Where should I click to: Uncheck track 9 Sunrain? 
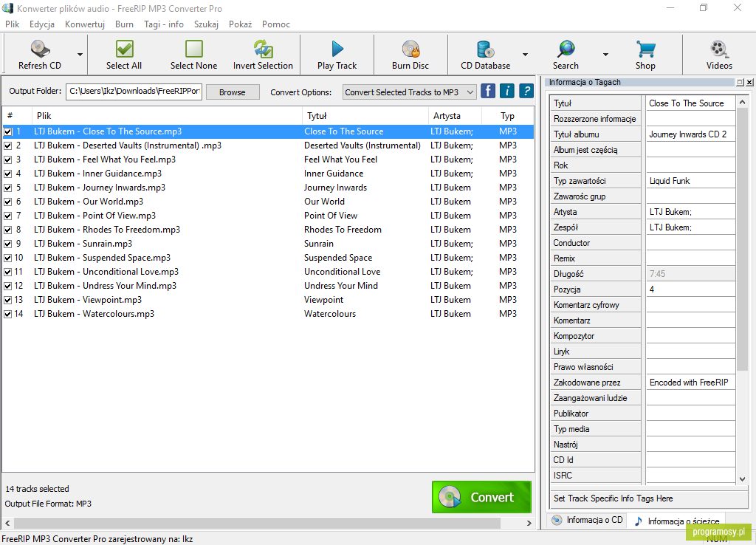tap(8, 244)
